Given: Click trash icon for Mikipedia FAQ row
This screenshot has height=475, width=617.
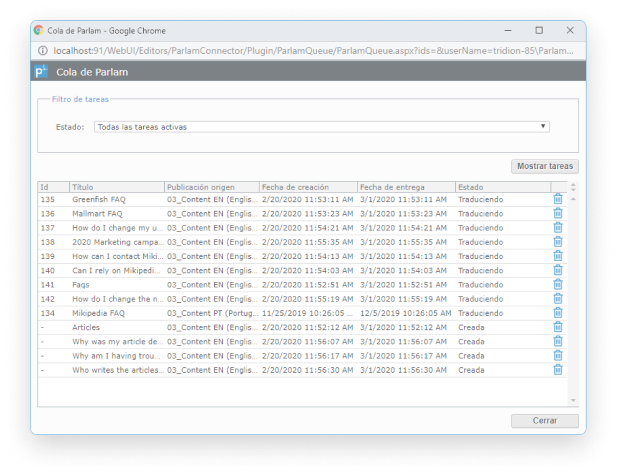Looking at the screenshot, I should [557, 313].
